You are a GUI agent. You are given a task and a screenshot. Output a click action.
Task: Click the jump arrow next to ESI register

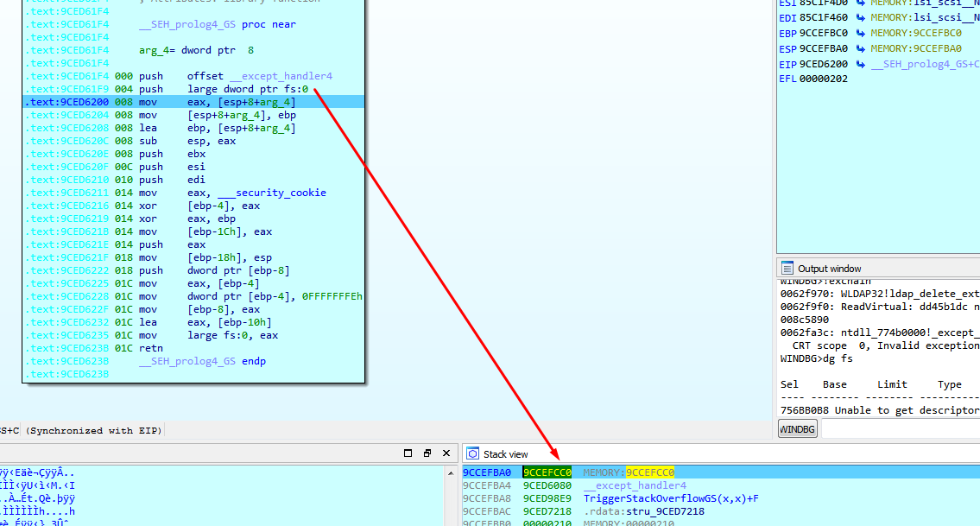coord(861,2)
